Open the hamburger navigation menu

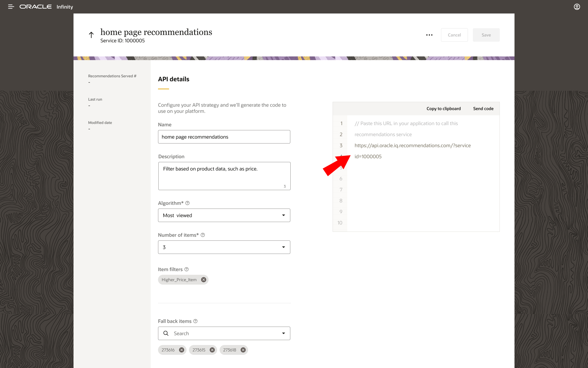(11, 7)
